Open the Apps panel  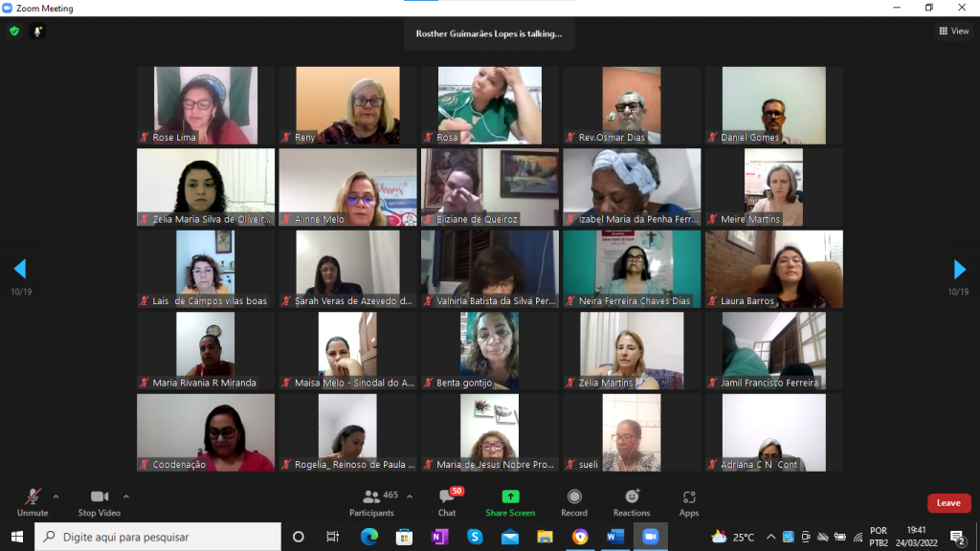click(689, 502)
